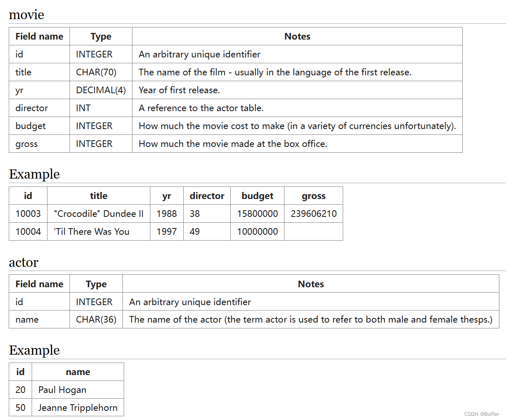Click the 'Type' header in movie table
Screen dimensions: 506x420
(x=101, y=36)
